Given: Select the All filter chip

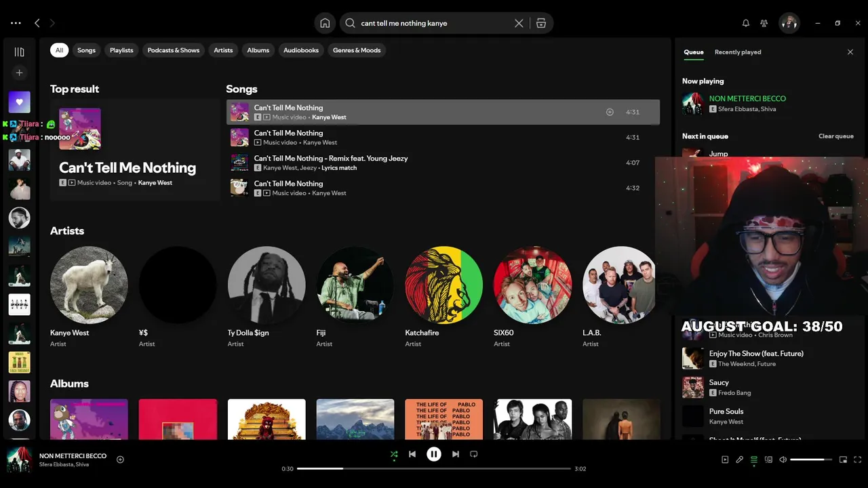Looking at the screenshot, I should (x=59, y=50).
